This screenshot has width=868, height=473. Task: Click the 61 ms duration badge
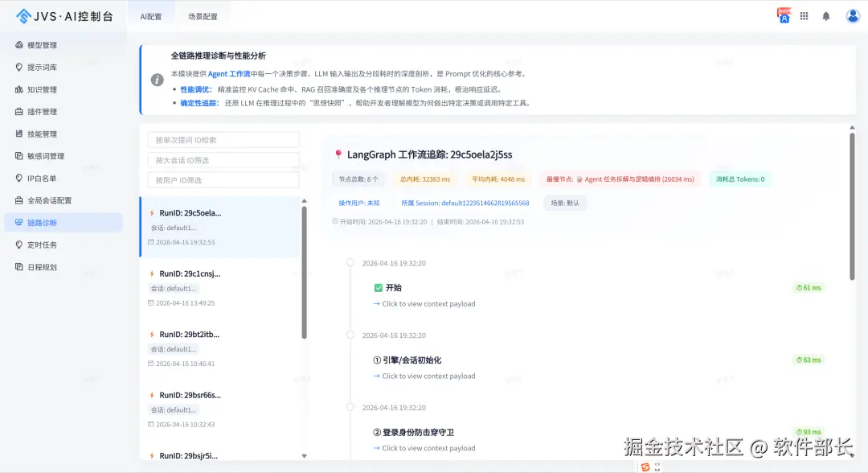tap(809, 287)
